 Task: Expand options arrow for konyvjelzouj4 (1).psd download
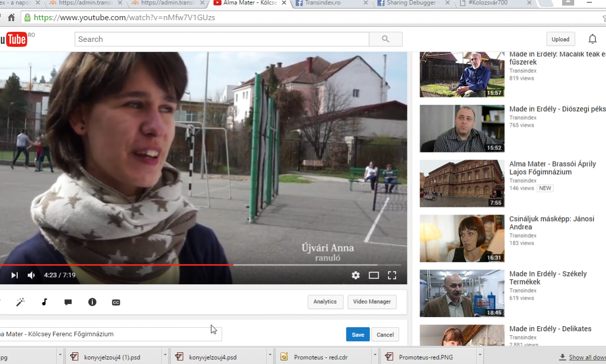pyautogui.click(x=165, y=356)
